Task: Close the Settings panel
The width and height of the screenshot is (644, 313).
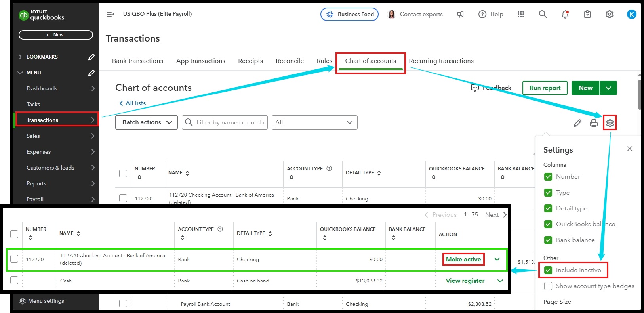Action: [630, 149]
